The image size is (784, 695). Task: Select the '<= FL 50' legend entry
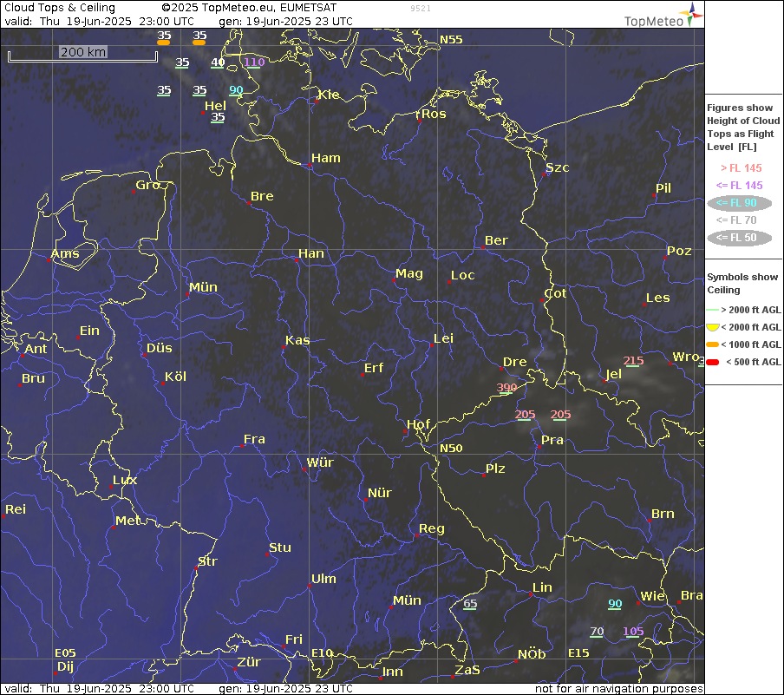[x=739, y=238]
